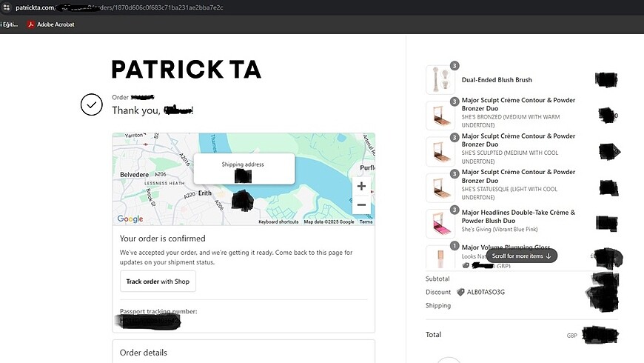Click the Your order is confirmed heading
644x363 pixels.
[x=163, y=239]
